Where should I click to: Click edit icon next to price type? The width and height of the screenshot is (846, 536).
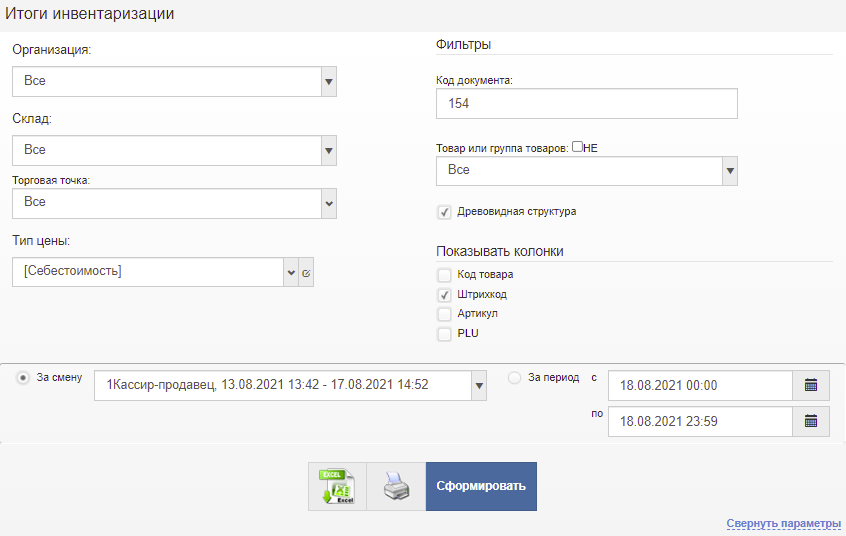tap(306, 272)
